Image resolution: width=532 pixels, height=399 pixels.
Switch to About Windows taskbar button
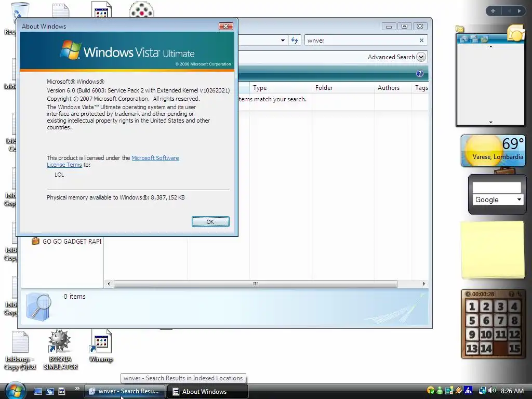click(x=208, y=391)
